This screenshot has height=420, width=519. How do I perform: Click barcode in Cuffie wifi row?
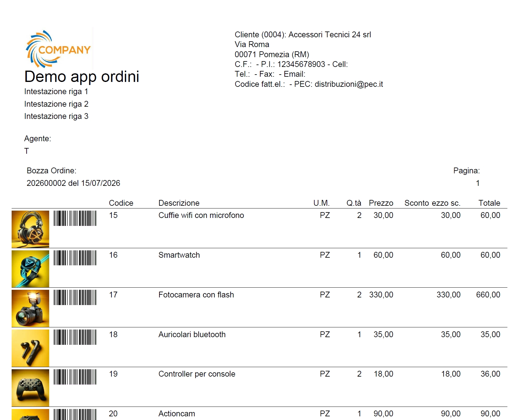coord(75,218)
